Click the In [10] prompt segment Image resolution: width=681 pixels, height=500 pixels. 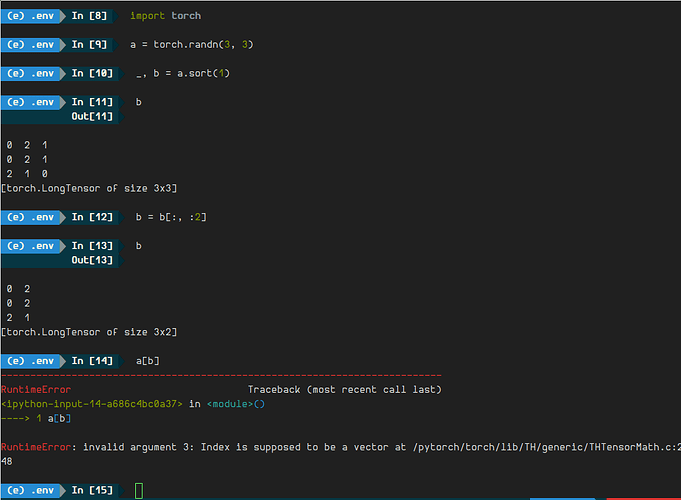tap(92, 73)
